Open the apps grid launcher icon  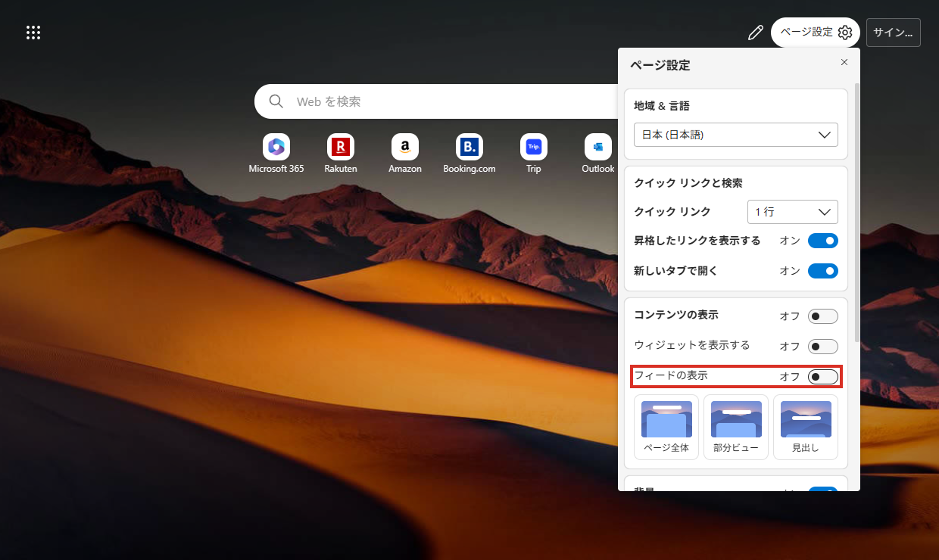pyautogui.click(x=33, y=33)
